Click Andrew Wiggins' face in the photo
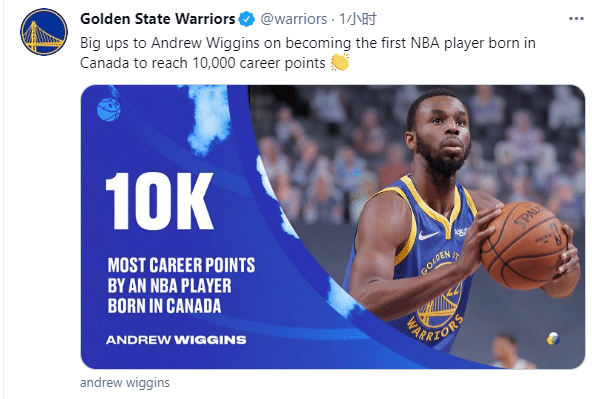This screenshot has height=399, width=592. [442, 132]
